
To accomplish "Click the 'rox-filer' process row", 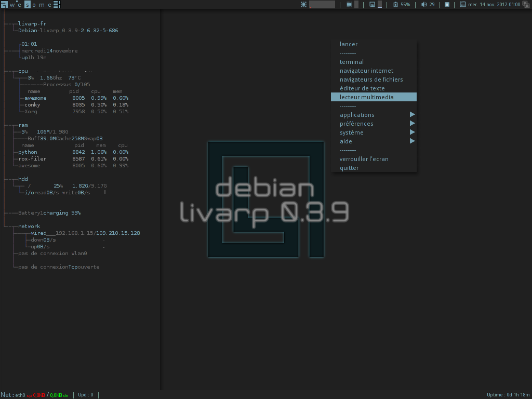I will tap(73, 159).
